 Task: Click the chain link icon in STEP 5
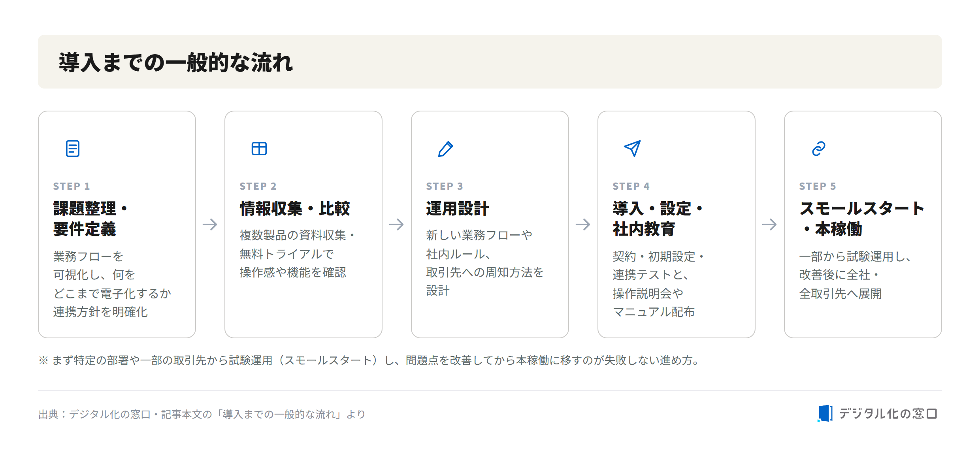tap(819, 149)
